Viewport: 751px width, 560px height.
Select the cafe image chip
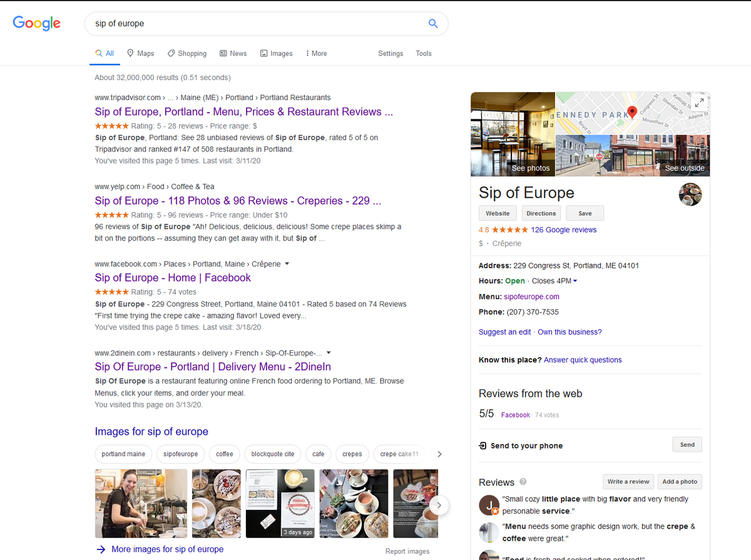coord(319,454)
